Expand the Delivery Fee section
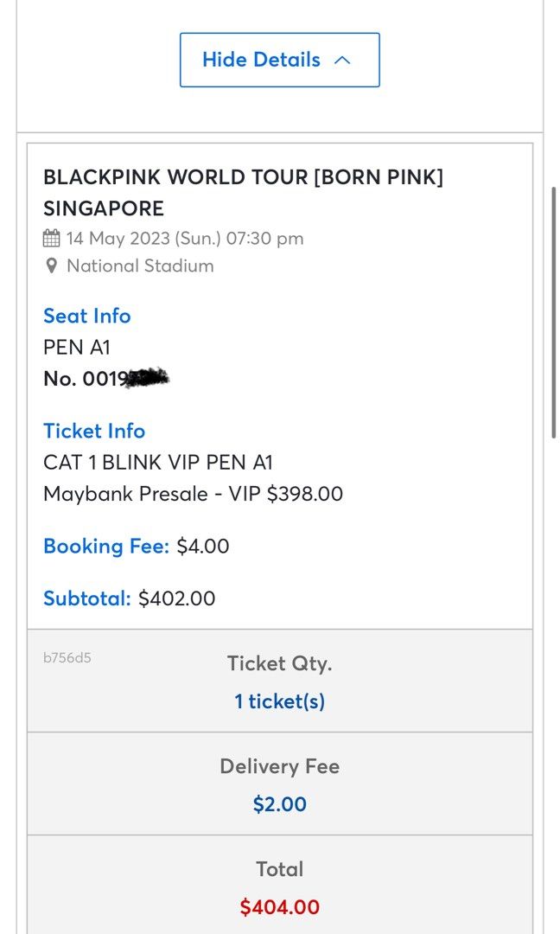The width and height of the screenshot is (560, 934). 279,766
